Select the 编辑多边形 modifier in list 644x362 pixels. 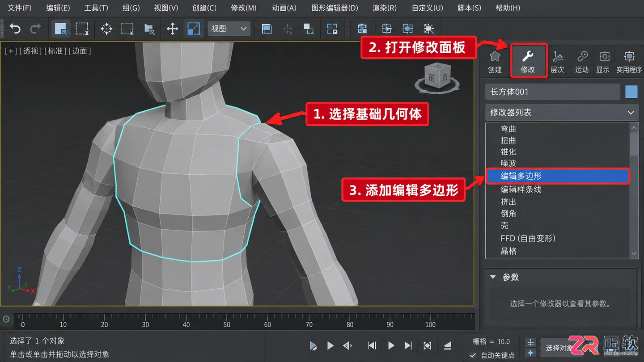pyautogui.click(x=558, y=176)
